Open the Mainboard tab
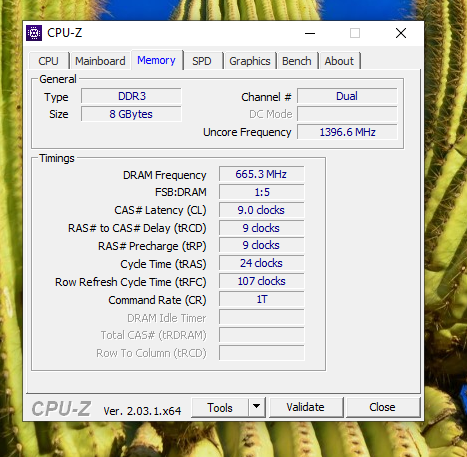Viewport: 467px width, 457px height. tap(100, 61)
